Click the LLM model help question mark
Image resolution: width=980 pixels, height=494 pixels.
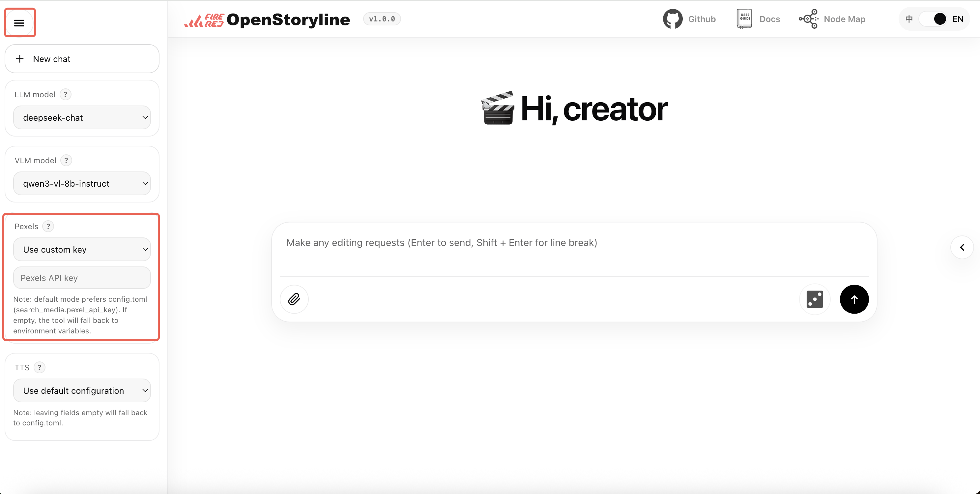[x=66, y=94]
